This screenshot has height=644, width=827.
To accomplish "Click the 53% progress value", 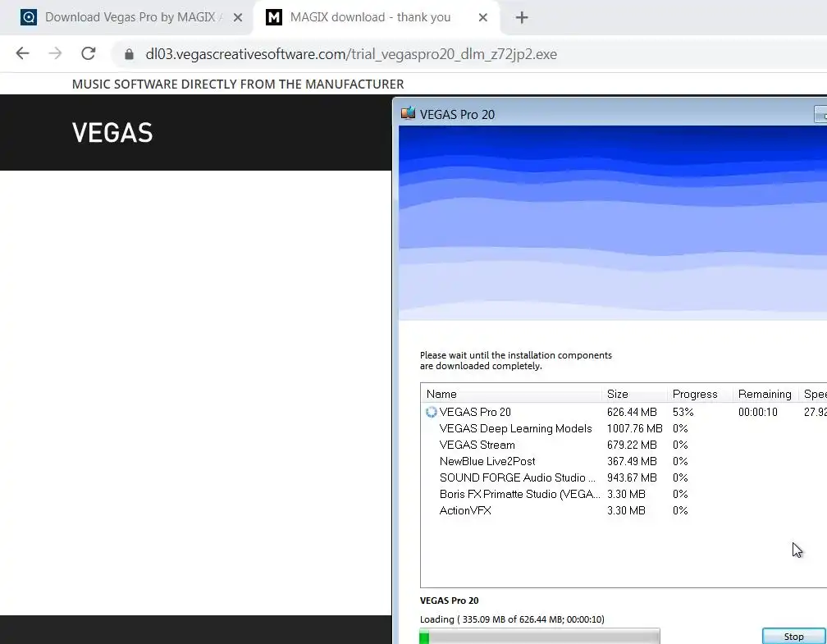I will [x=683, y=412].
